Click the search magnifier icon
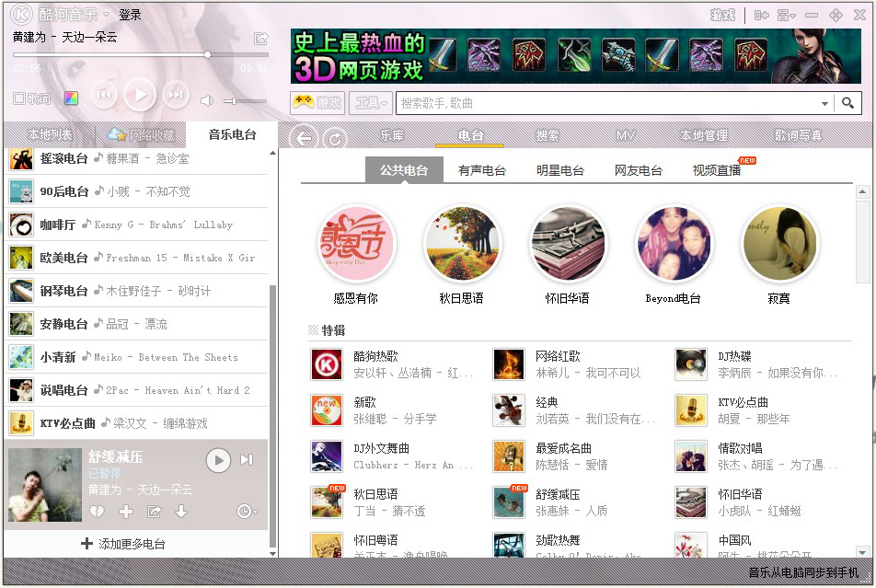876x588 pixels. coord(847,103)
